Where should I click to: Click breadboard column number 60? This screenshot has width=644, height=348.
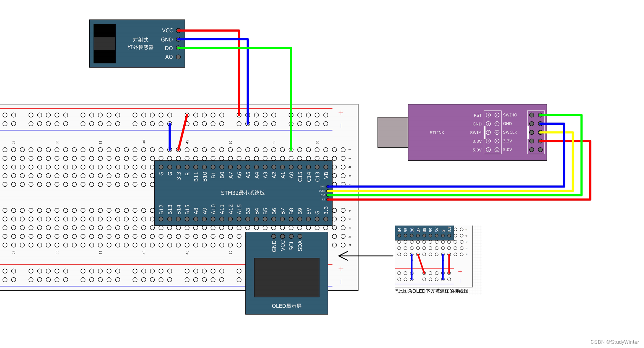point(317,142)
